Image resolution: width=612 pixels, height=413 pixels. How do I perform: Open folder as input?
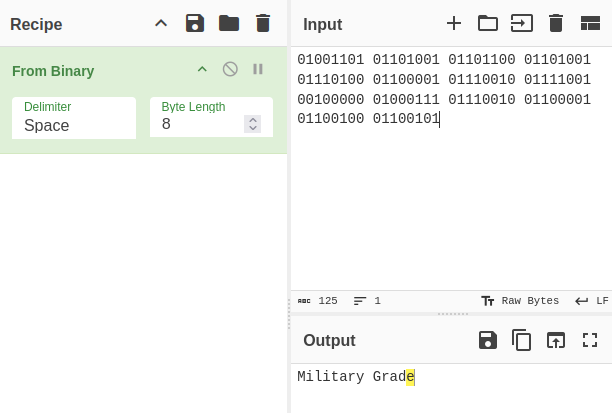click(x=487, y=23)
